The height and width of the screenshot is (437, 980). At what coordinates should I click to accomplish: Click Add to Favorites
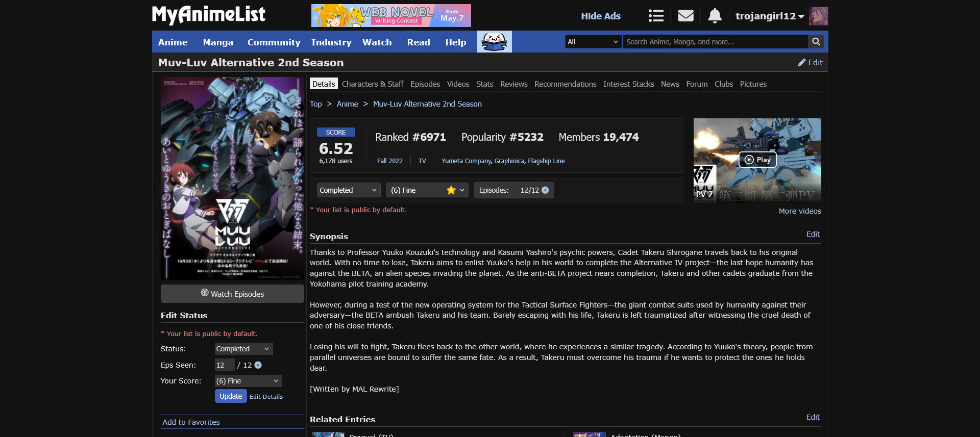click(x=191, y=422)
